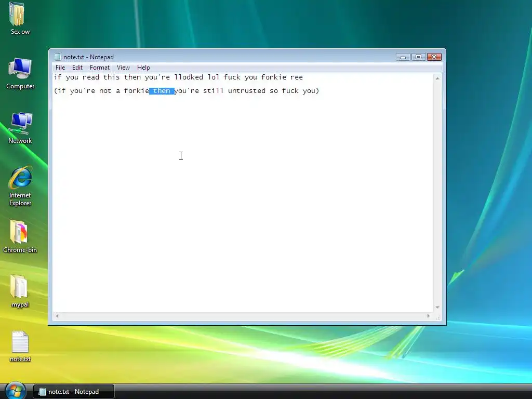Open the Format menu in Notepad

(x=99, y=68)
